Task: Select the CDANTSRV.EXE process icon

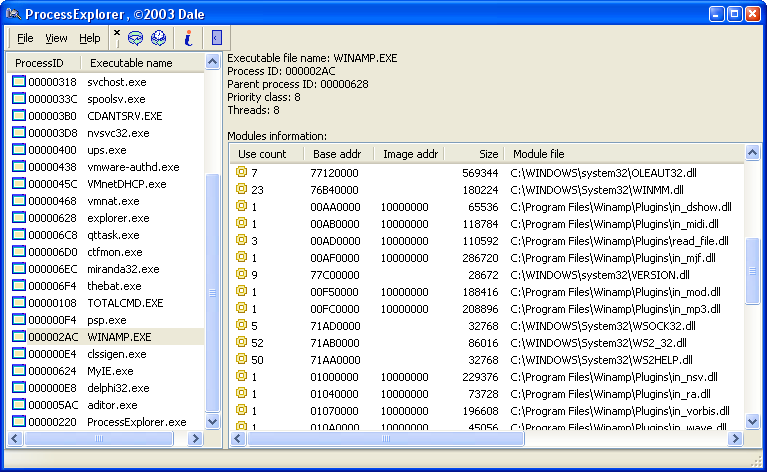Action: point(19,115)
